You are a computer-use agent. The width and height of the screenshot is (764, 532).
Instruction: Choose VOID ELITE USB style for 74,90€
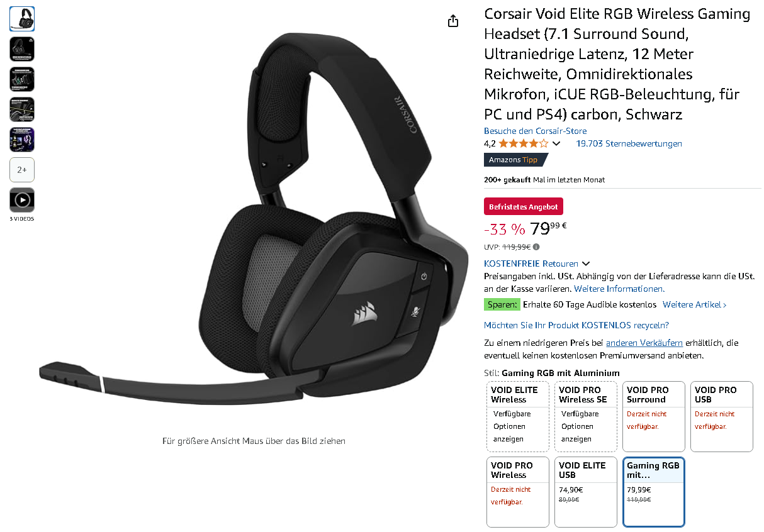(586, 492)
